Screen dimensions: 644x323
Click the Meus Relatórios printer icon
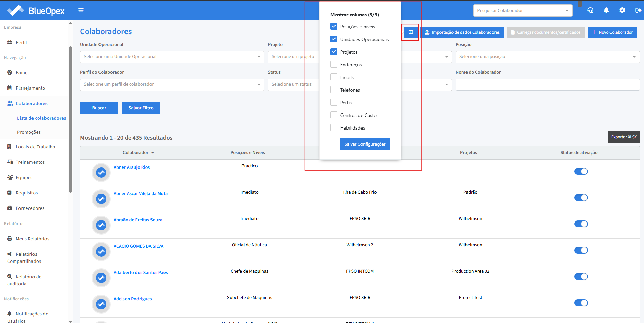[x=10, y=239]
